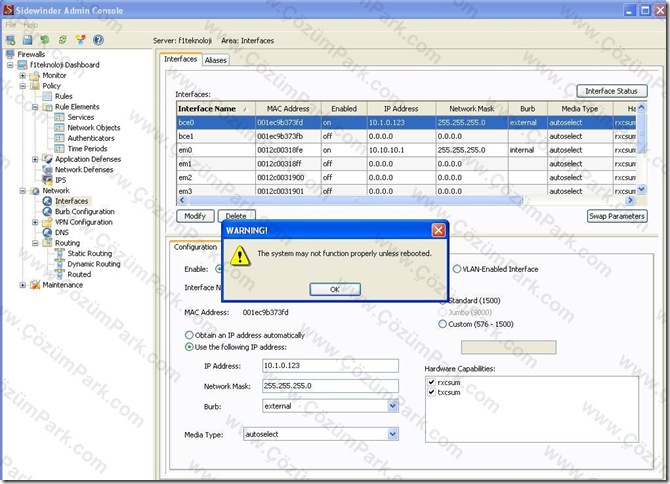Select the Jumbo (9000) MTU option

tap(442, 312)
